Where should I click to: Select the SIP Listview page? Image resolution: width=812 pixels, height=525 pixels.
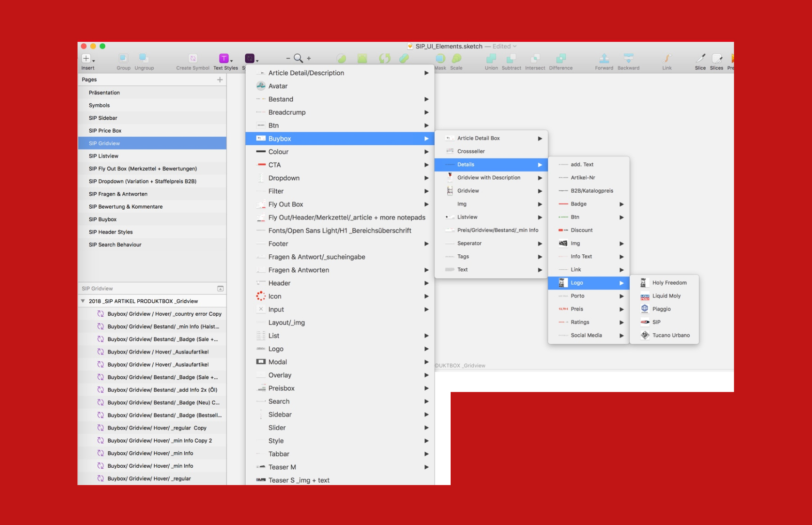click(x=103, y=156)
